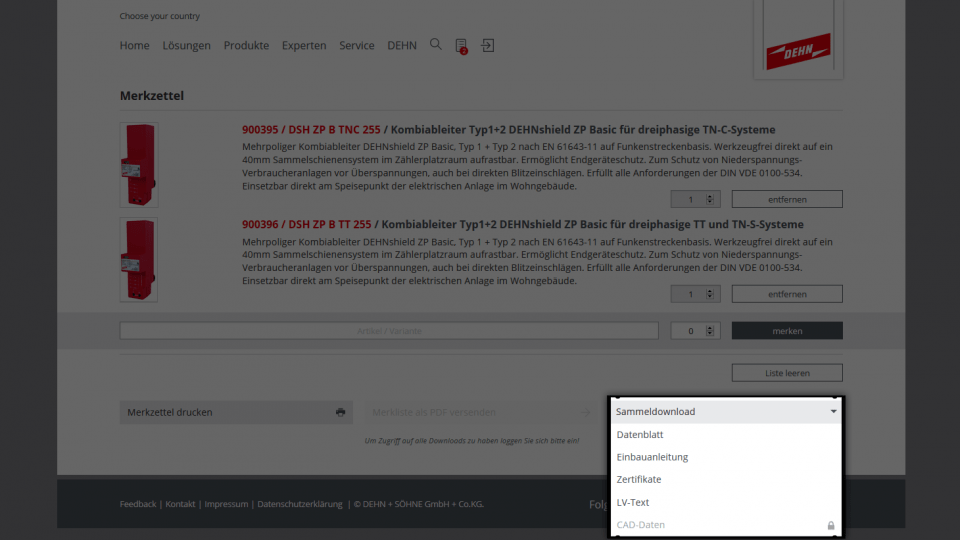960x540 pixels.
Task: Remove item 900396 with entfernen button
Action: tap(787, 294)
